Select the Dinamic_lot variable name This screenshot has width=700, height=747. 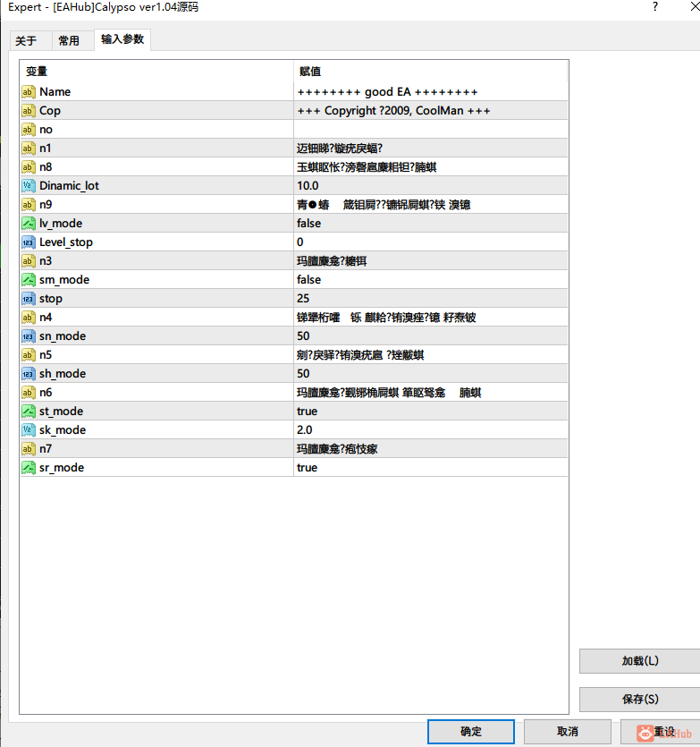click(x=69, y=186)
